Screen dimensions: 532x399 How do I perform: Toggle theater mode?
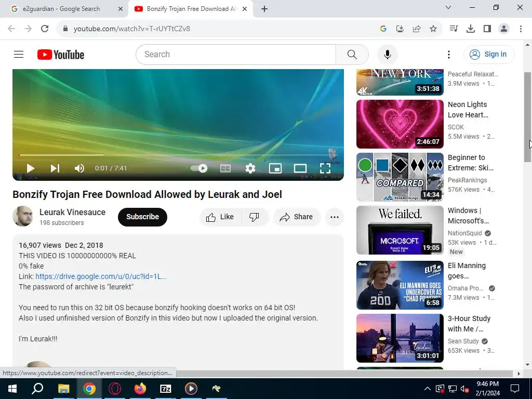[300, 168]
